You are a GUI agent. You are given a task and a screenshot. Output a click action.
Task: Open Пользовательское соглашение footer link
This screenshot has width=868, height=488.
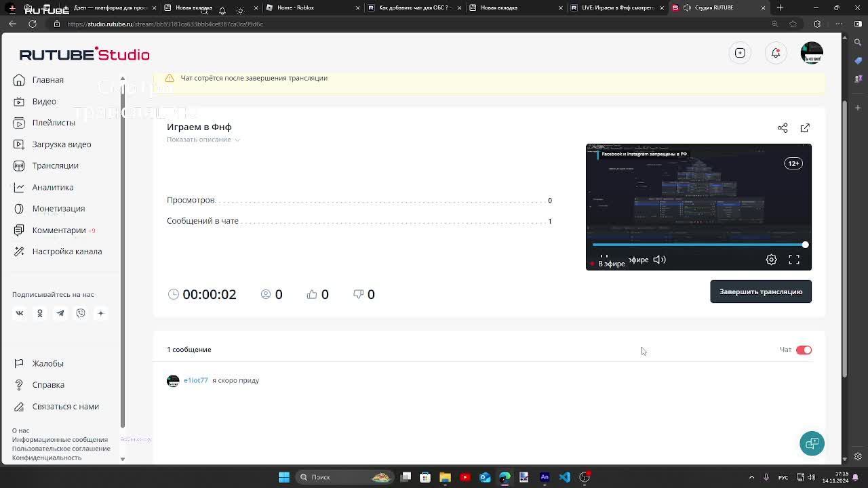[x=61, y=449]
